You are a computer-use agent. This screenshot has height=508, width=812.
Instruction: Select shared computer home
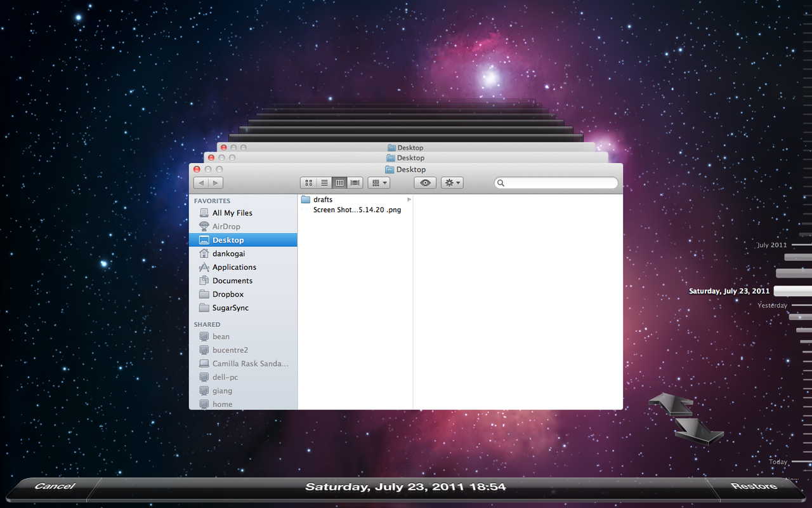tap(243, 404)
